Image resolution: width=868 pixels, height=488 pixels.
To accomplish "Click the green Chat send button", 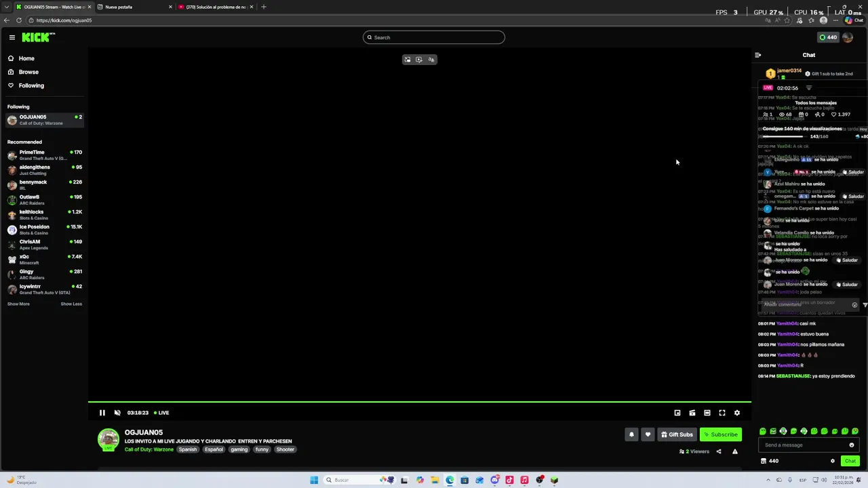I will [x=850, y=461].
